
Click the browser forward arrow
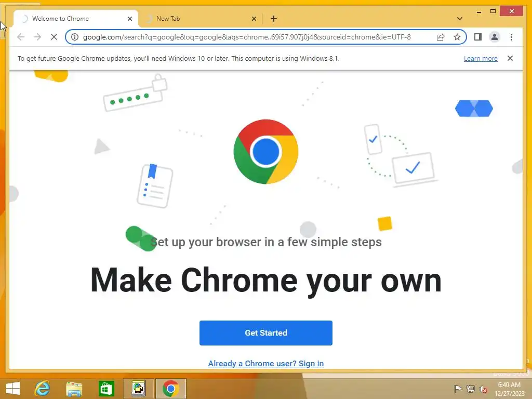37,37
